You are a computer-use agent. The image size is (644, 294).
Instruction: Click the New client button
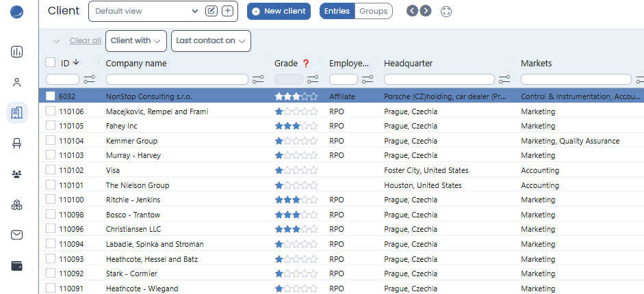click(x=279, y=11)
